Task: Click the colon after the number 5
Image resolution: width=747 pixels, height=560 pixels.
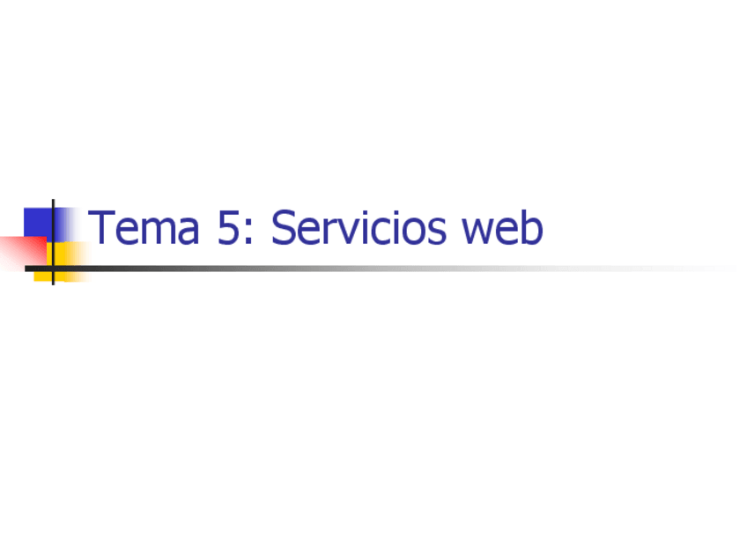Action: 248,233
